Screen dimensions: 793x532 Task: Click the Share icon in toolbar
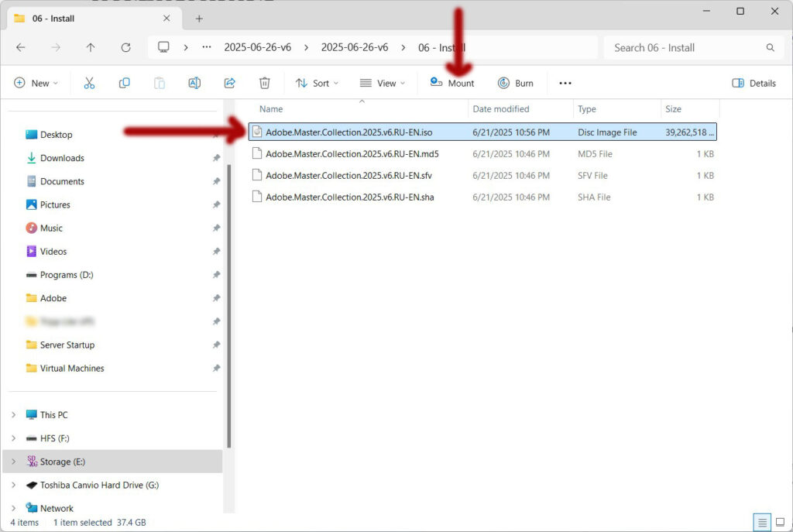(x=229, y=83)
